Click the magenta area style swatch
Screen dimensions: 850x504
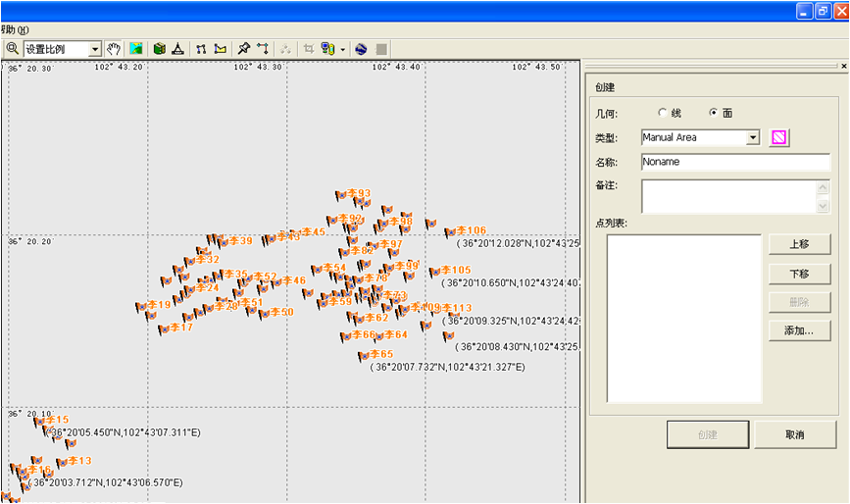779,138
